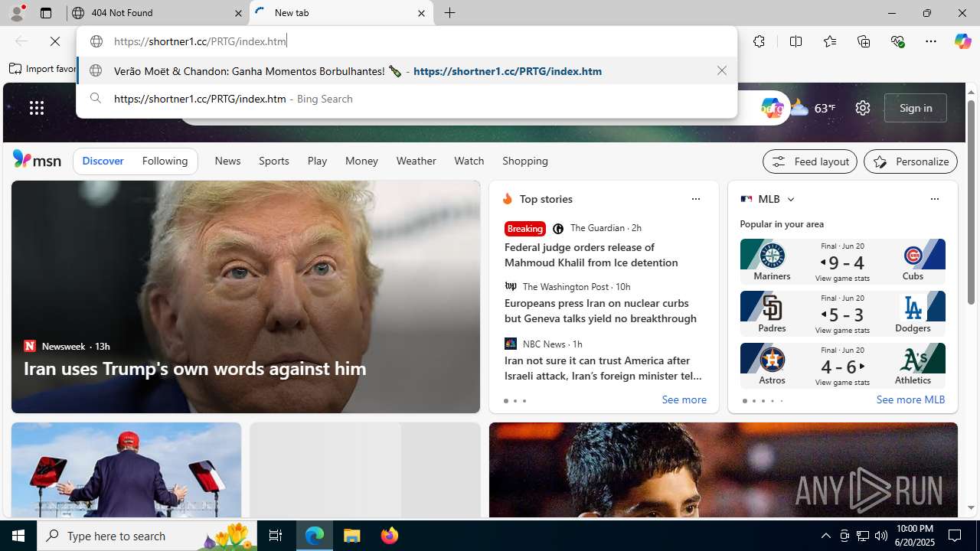Open the tab actions menu icon
Viewport: 980px width, 551px height.
[x=46, y=13]
